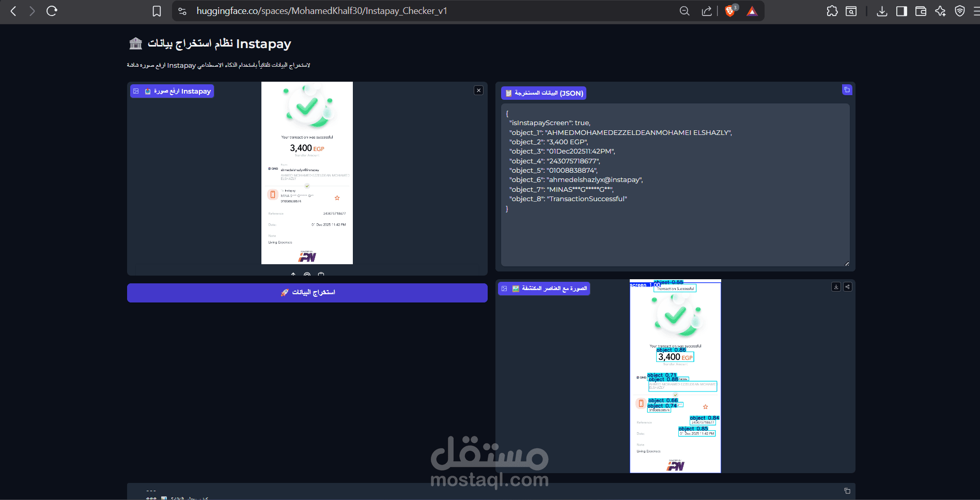Viewport: 980px width, 500px height.
Task: Click the upload arrow source icon
Action: (x=293, y=274)
